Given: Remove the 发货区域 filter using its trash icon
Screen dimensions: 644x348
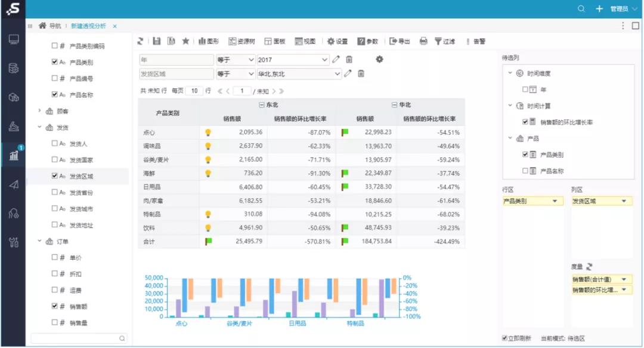Looking at the screenshot, I should click(361, 73).
